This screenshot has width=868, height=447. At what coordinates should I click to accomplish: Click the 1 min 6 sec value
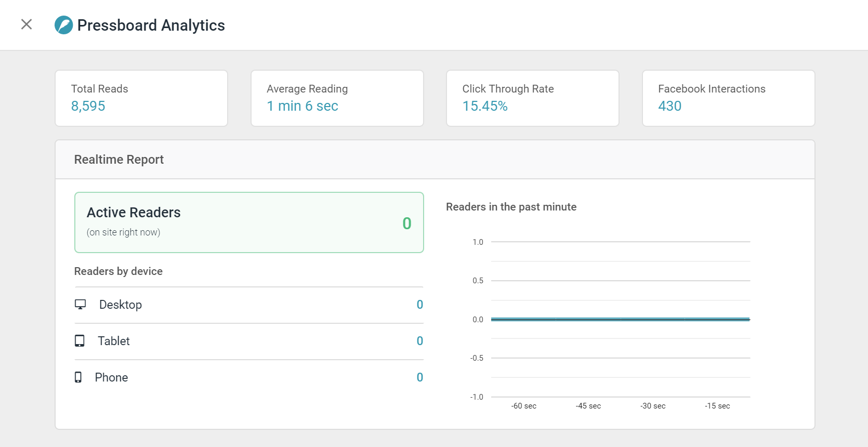pyautogui.click(x=303, y=106)
